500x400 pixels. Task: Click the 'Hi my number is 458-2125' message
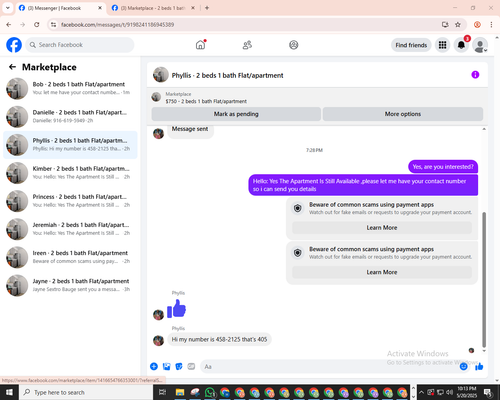pyautogui.click(x=219, y=339)
